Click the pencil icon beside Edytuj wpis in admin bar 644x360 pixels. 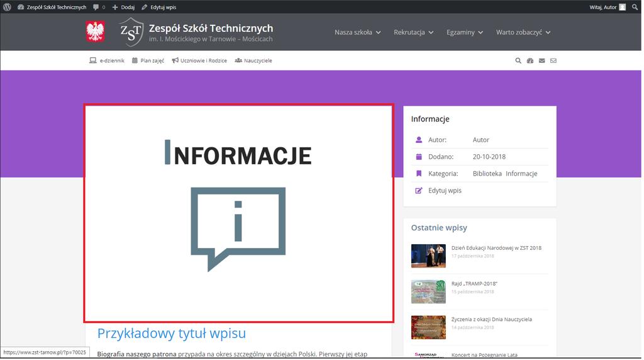(x=144, y=7)
